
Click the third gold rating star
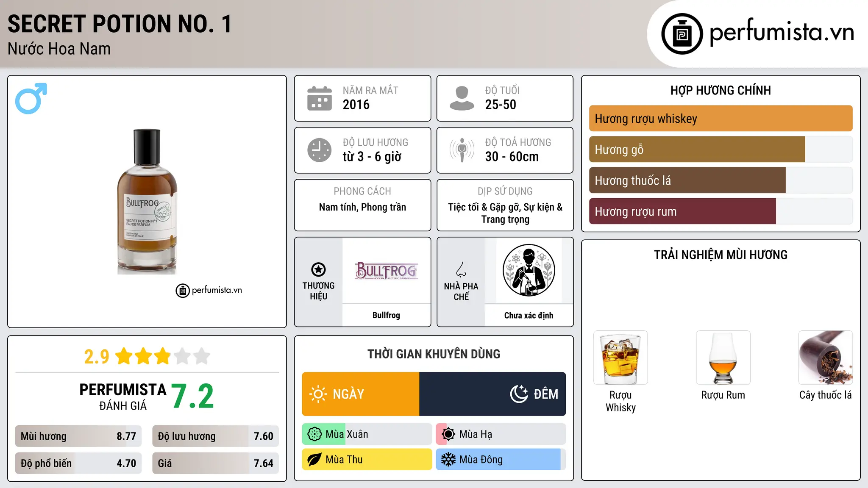[x=163, y=356]
